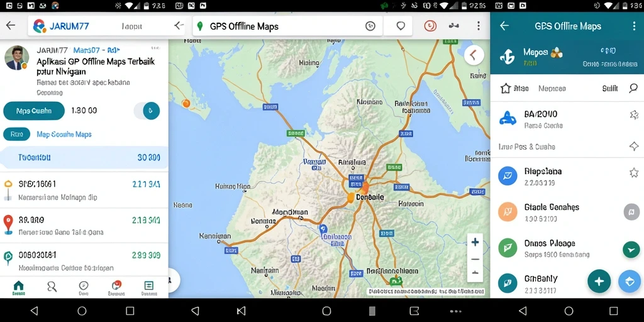The image size is (644, 322).
Task: Switch to the 'Mepcaco' tab
Action: click(552, 88)
